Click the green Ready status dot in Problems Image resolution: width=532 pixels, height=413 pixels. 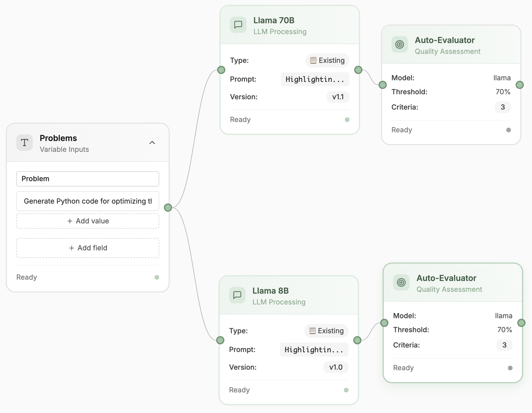[x=157, y=277]
